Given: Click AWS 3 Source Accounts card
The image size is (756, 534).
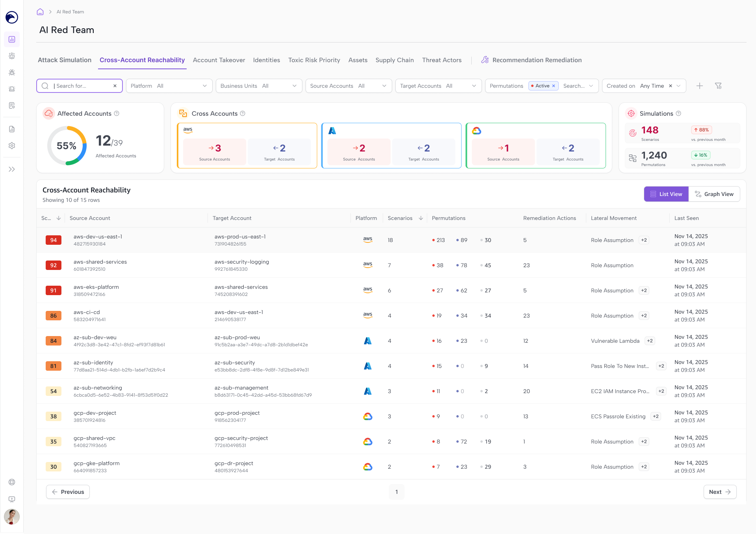Looking at the screenshot, I should [215, 152].
